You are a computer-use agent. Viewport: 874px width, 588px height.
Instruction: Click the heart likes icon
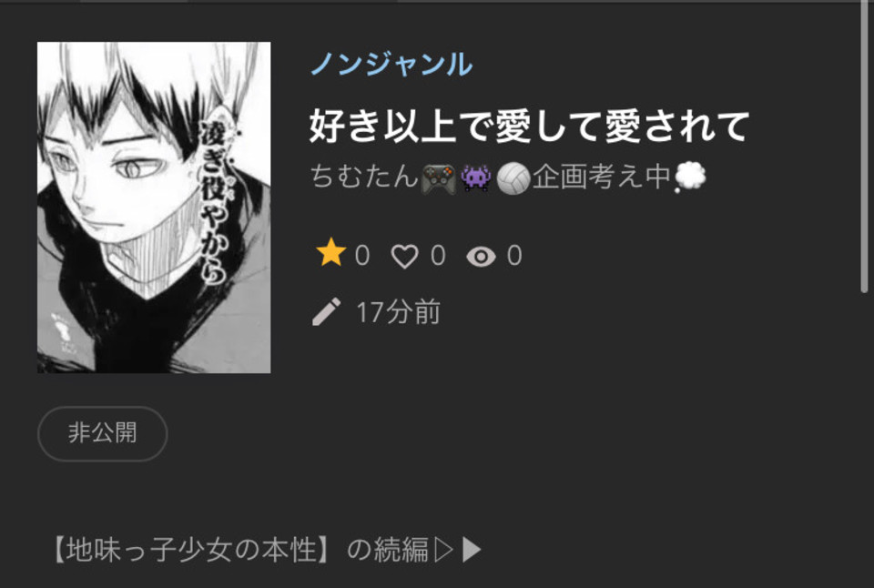click(404, 257)
